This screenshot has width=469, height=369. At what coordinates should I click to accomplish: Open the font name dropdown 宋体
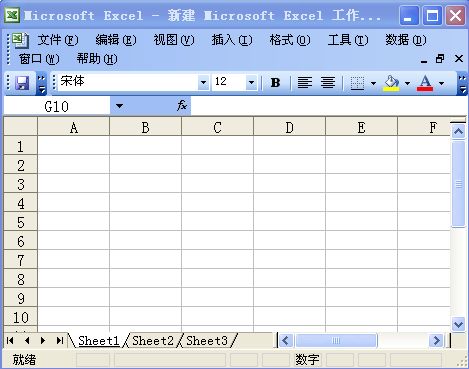click(x=203, y=82)
